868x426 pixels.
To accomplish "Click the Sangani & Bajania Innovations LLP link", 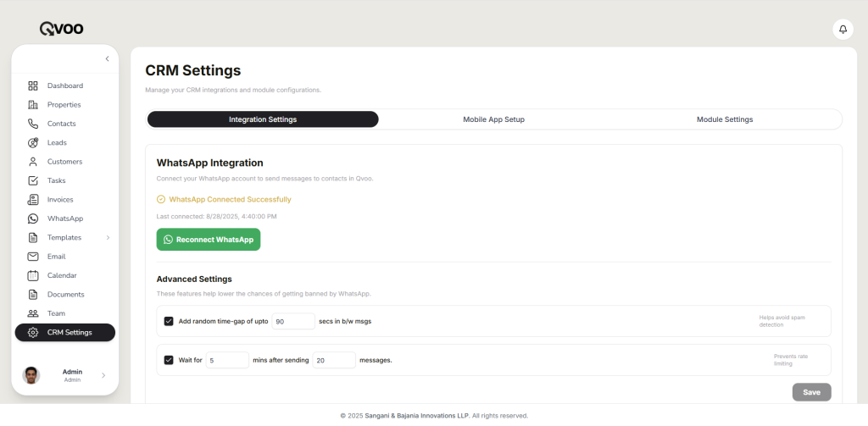I will [417, 416].
